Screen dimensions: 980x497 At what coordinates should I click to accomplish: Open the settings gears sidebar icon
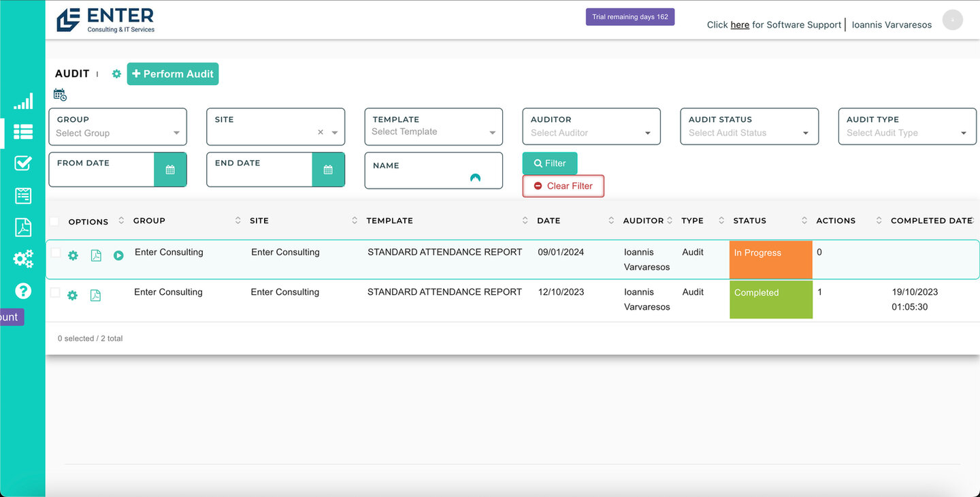pos(23,259)
